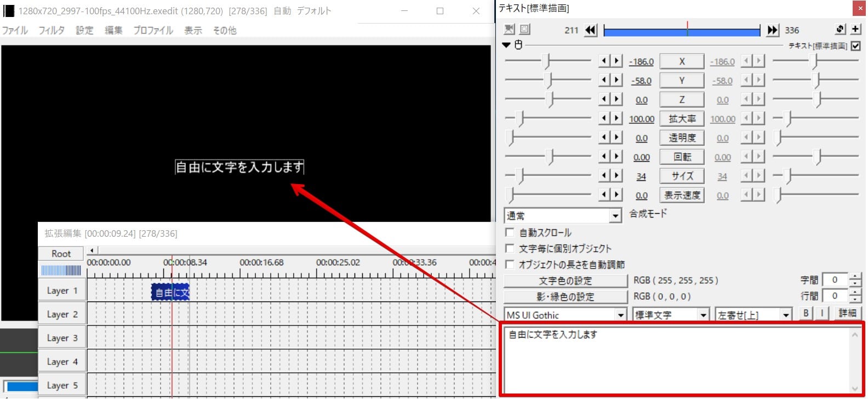Toggle Layer 2 visibility button
Viewport: 868px width, 399px height.
click(62, 314)
